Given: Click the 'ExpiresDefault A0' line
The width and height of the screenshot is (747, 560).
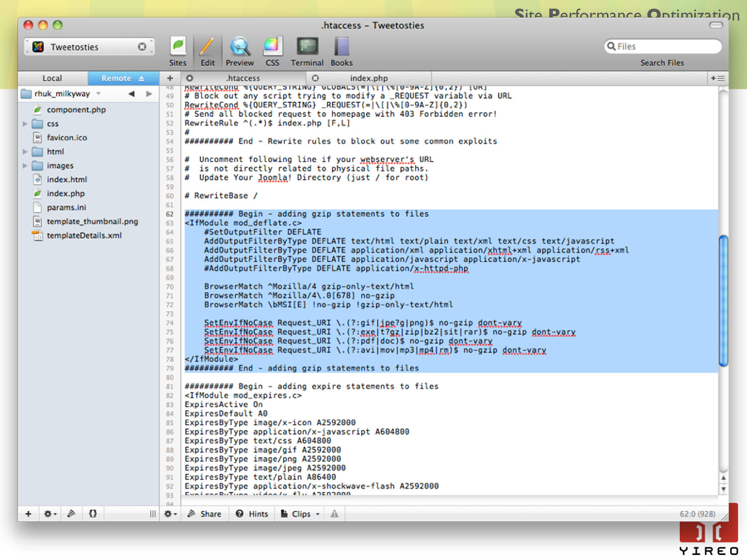Looking at the screenshot, I should [226, 413].
